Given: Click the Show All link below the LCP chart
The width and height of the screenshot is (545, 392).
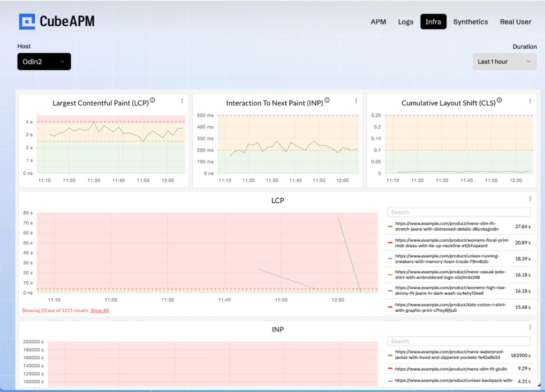Looking at the screenshot, I should (x=100, y=310).
